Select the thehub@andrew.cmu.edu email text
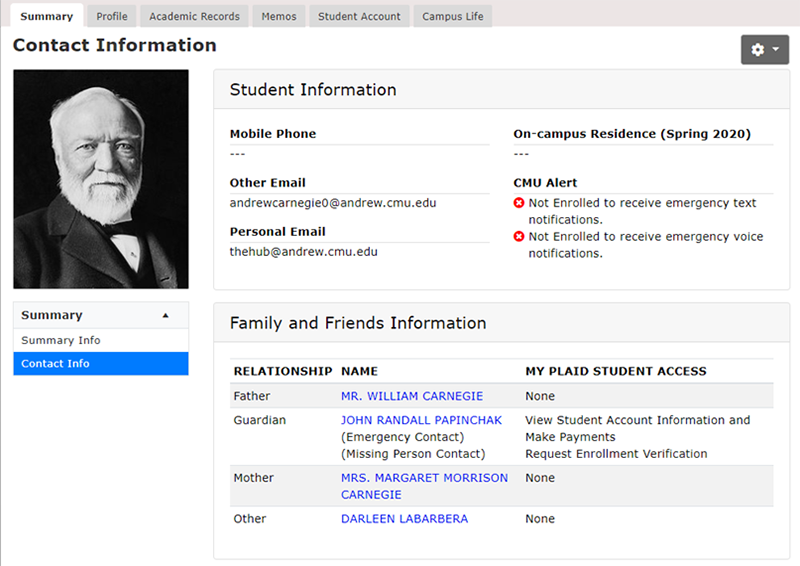800x566 pixels. pyautogui.click(x=304, y=252)
